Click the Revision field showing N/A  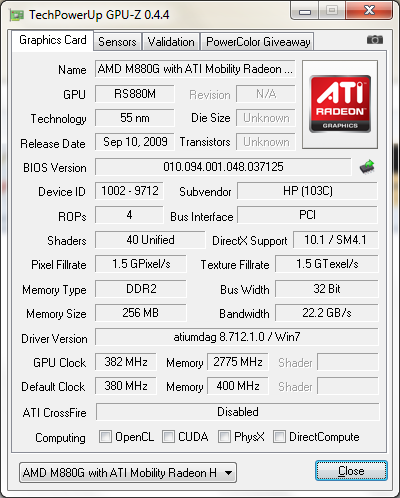pyautogui.click(x=266, y=94)
